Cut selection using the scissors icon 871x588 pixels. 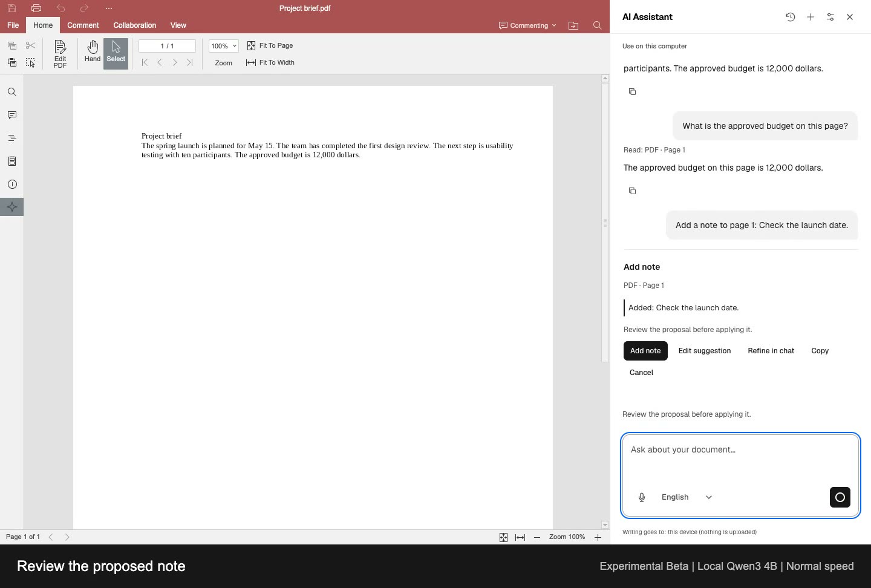(x=31, y=45)
